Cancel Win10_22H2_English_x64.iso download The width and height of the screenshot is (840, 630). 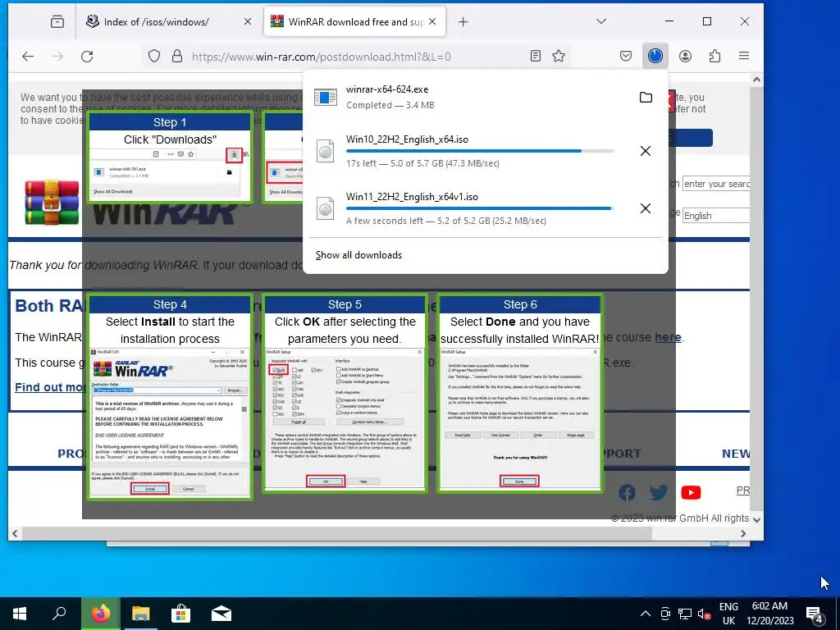click(646, 151)
